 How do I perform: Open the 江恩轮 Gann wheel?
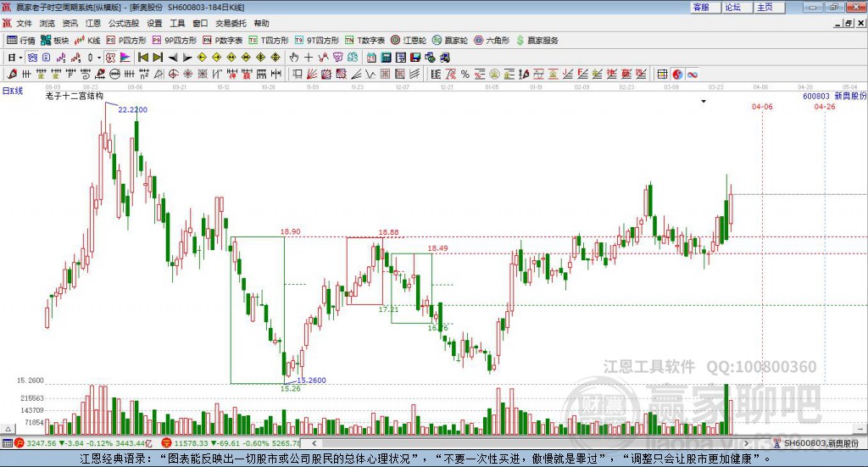point(409,41)
